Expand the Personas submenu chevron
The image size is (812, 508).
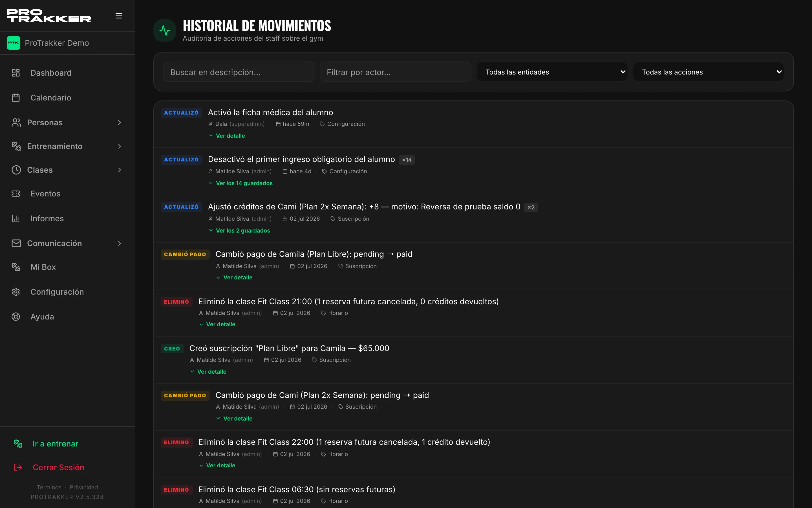120,123
